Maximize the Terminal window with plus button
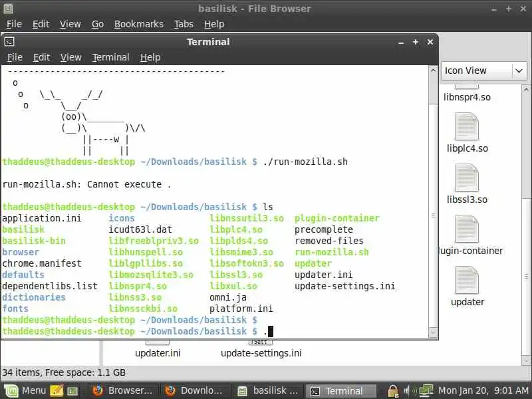Viewport: 532px width, 399px height. [x=415, y=42]
